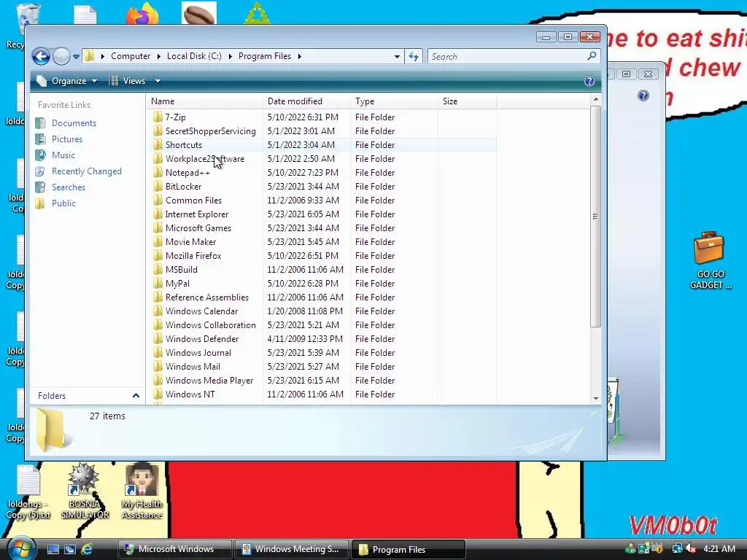
Task: Click the Computer breadcrumb in address bar
Action: pos(131,56)
